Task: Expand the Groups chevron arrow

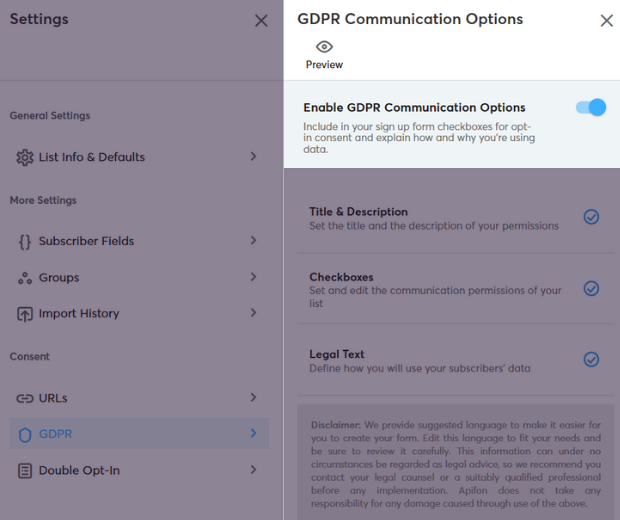Action: click(253, 277)
